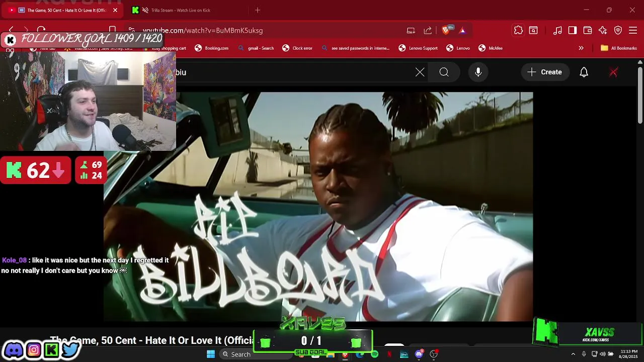Open the Brave Shields lion icon

pyautogui.click(x=446, y=30)
